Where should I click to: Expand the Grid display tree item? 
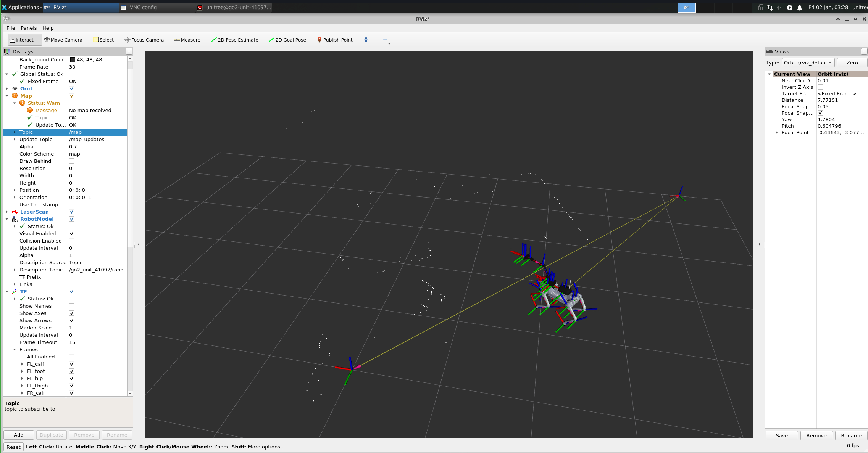[x=7, y=88]
